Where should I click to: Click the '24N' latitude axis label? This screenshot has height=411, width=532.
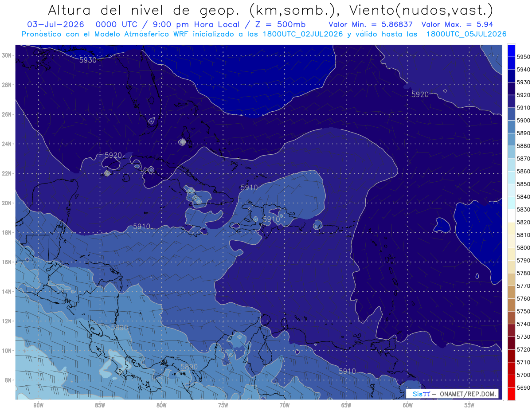(x=7, y=144)
